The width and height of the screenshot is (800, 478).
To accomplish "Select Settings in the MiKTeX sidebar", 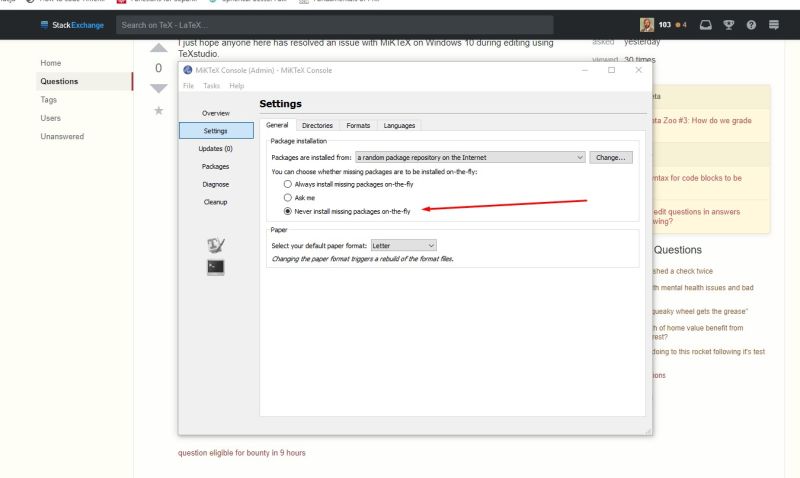I will [x=216, y=131].
